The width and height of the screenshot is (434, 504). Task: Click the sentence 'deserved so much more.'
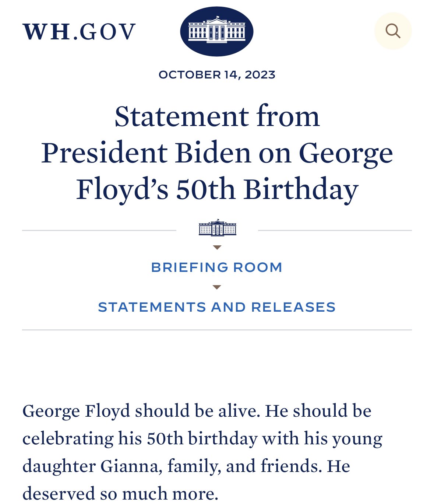(x=120, y=494)
